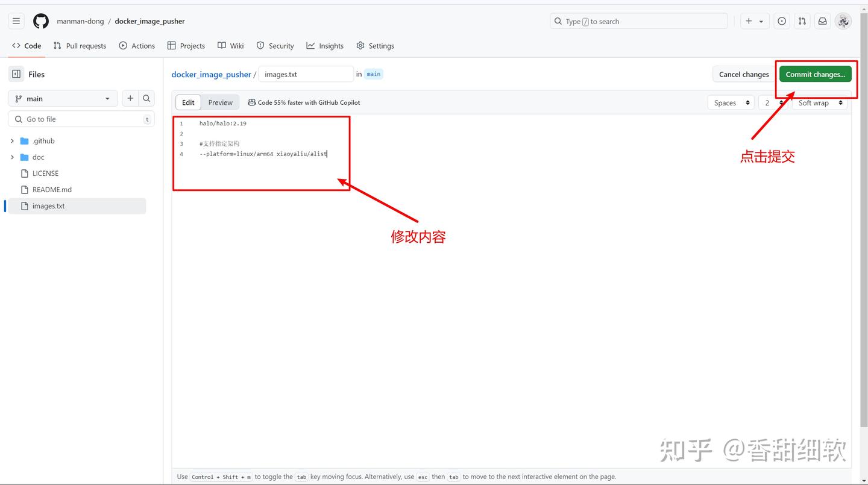Click the GitHub Copilot badge
This screenshot has height=485, width=868.
(303, 102)
